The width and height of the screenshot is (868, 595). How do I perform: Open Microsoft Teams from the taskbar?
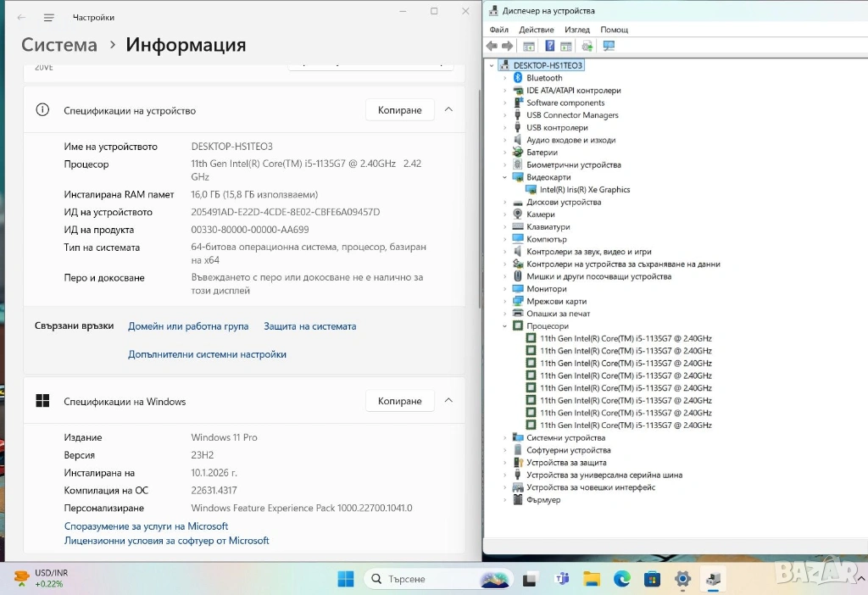pos(561,580)
